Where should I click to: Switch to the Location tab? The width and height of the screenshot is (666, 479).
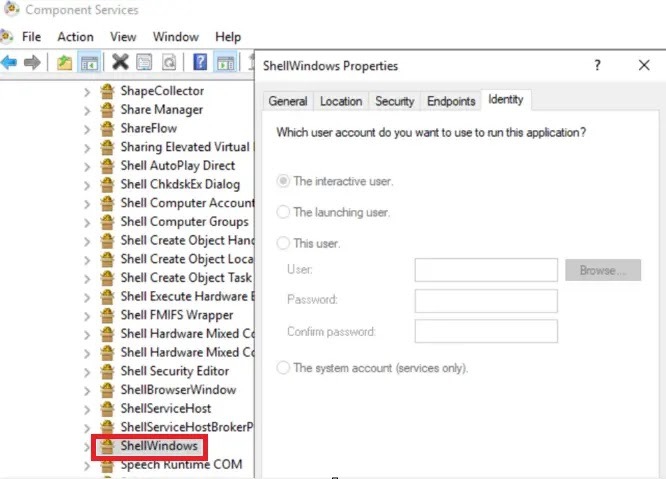click(x=341, y=101)
